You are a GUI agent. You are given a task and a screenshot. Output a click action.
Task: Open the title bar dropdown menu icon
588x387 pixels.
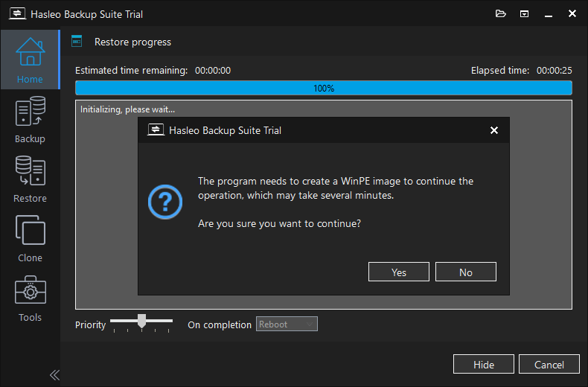524,14
